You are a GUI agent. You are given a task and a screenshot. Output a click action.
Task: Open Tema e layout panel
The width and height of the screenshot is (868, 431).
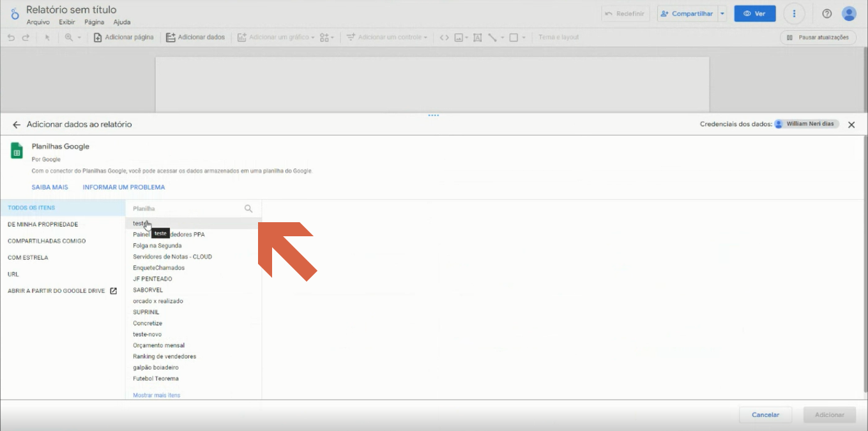point(558,38)
